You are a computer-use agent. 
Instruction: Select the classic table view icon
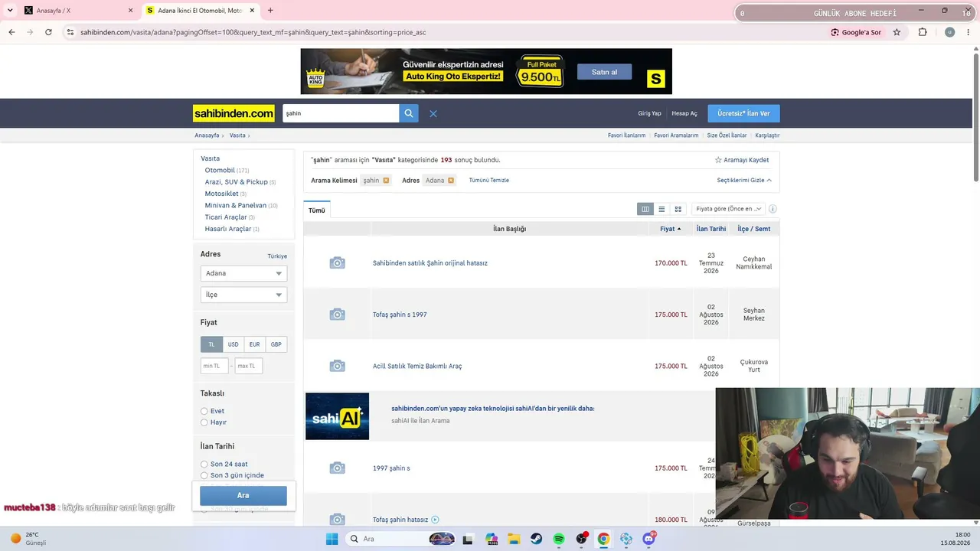(x=645, y=209)
